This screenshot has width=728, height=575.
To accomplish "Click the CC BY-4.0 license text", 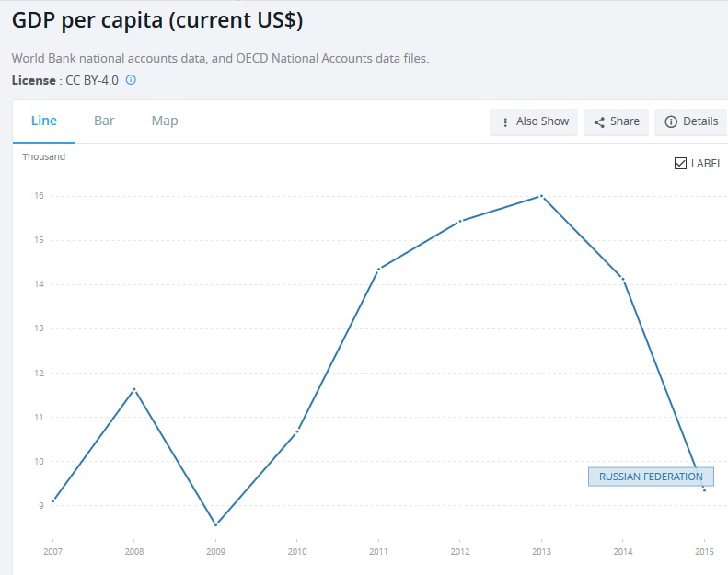I will point(92,80).
